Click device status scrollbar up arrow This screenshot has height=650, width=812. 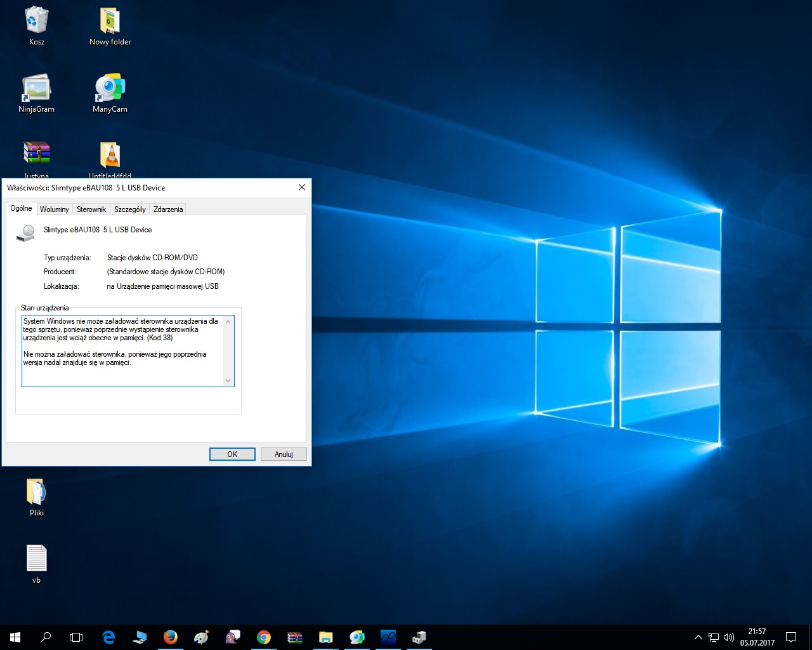[x=228, y=321]
